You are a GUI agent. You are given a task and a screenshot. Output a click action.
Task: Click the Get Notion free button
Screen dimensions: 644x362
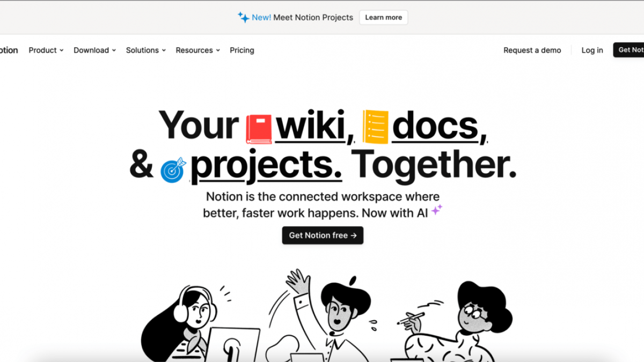pos(323,235)
